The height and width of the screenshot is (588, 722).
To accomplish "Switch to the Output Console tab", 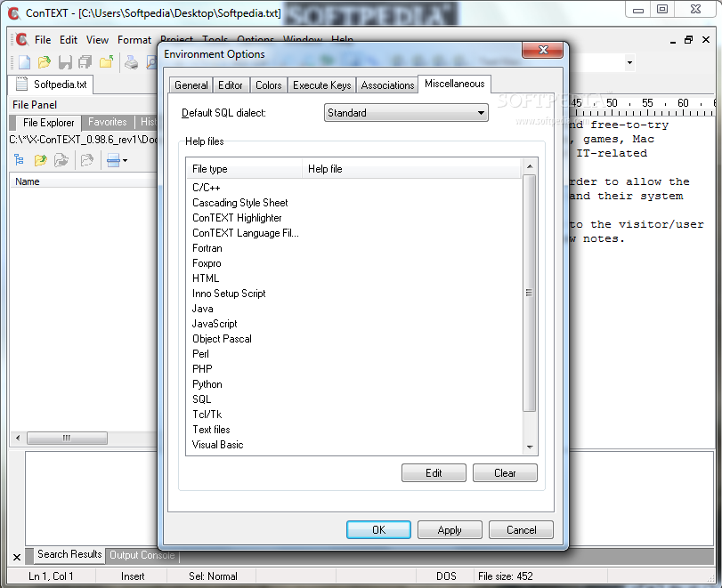I will pyautogui.click(x=142, y=555).
